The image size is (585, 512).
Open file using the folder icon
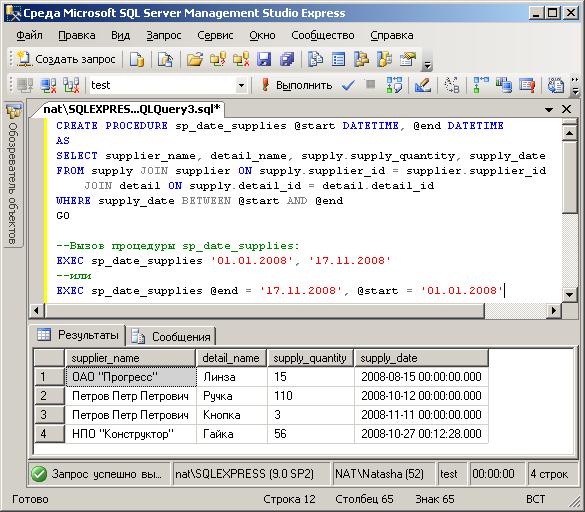click(x=195, y=59)
